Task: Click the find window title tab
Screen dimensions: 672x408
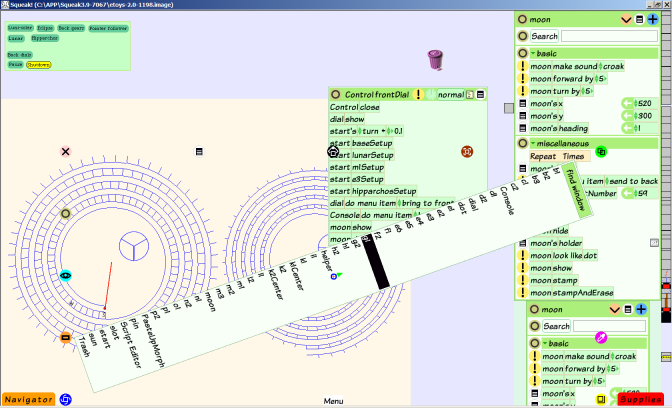Action: (x=576, y=191)
